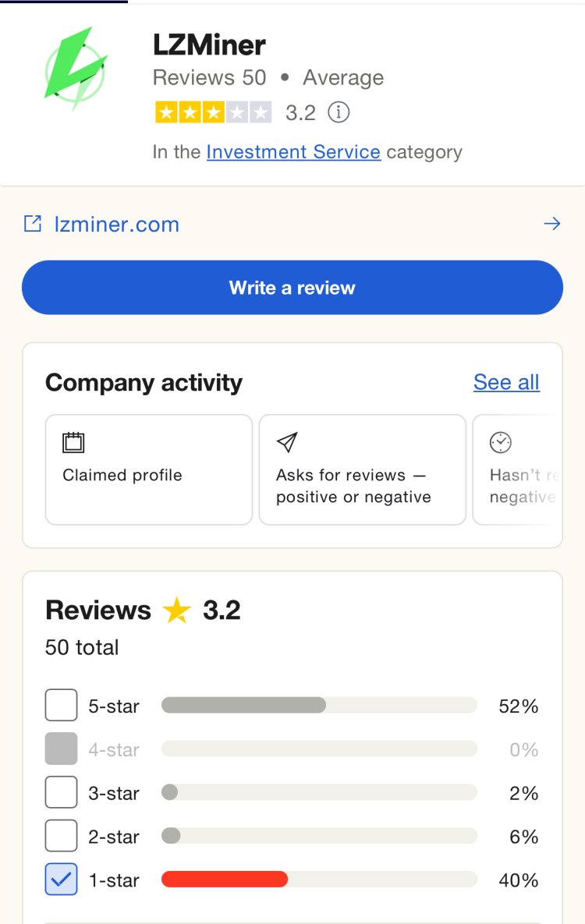Select the Asks for reviews activity card

click(362, 469)
